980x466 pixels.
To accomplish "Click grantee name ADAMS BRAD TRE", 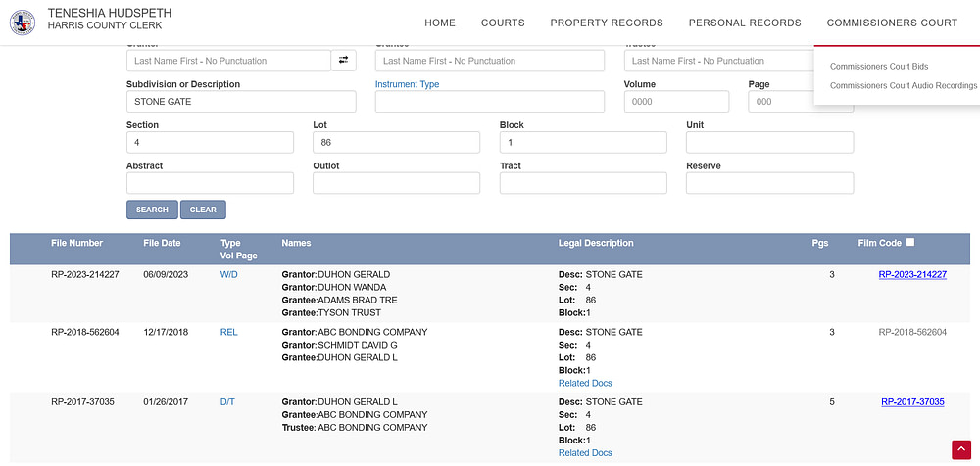I will click(358, 300).
